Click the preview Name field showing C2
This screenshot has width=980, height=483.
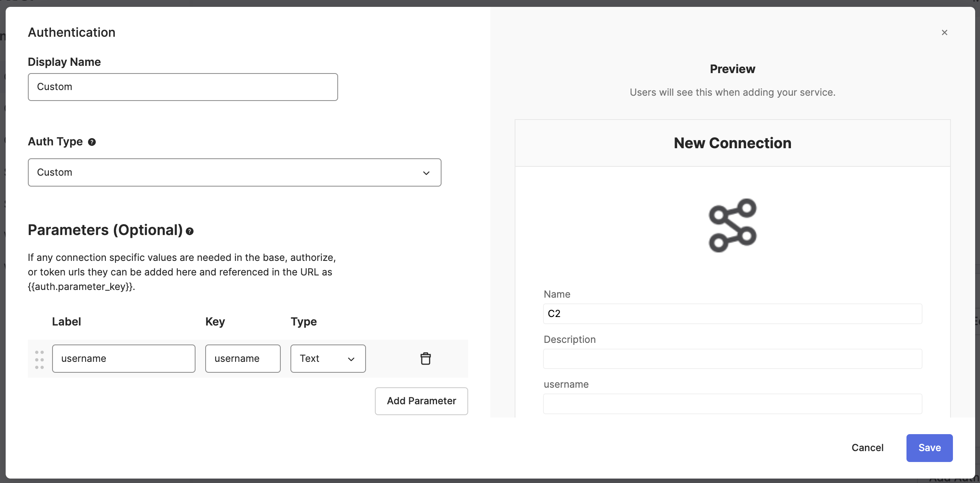click(x=732, y=314)
